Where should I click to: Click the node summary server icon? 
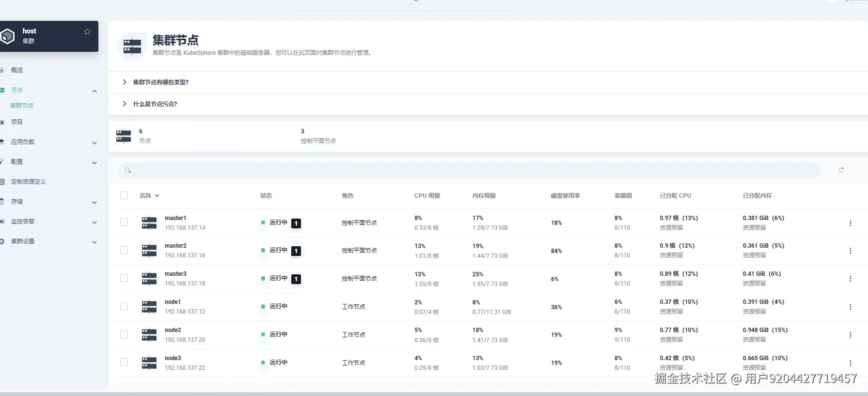[x=124, y=136]
